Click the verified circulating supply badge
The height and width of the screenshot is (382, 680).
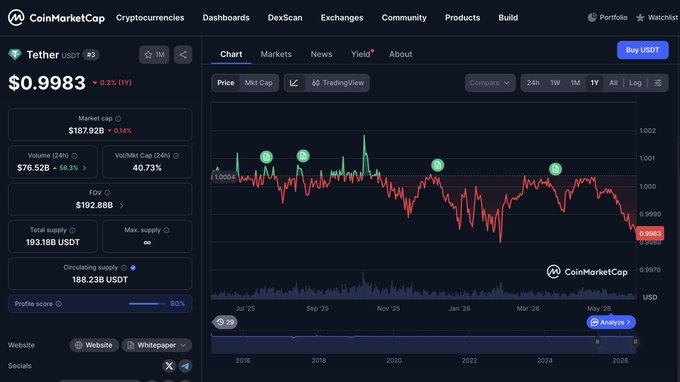pyautogui.click(x=133, y=268)
